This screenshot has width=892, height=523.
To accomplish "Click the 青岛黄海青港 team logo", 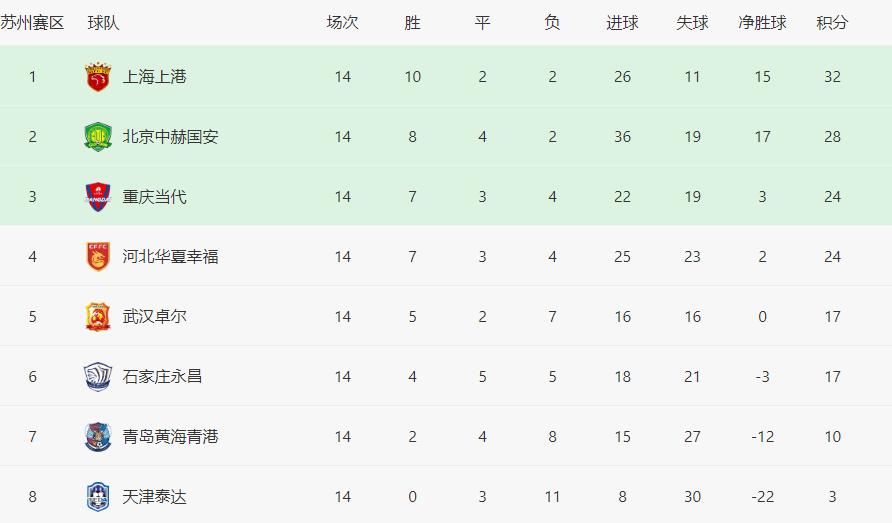I will point(98,437).
